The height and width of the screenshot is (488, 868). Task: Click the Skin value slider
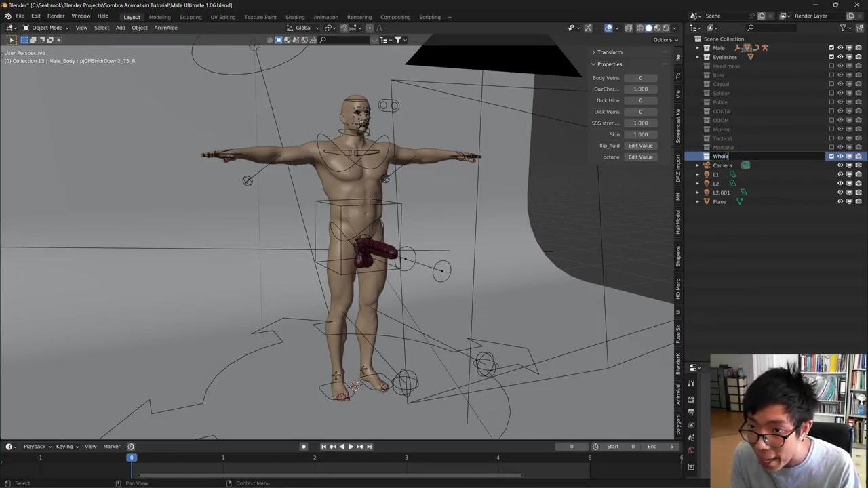tap(640, 134)
